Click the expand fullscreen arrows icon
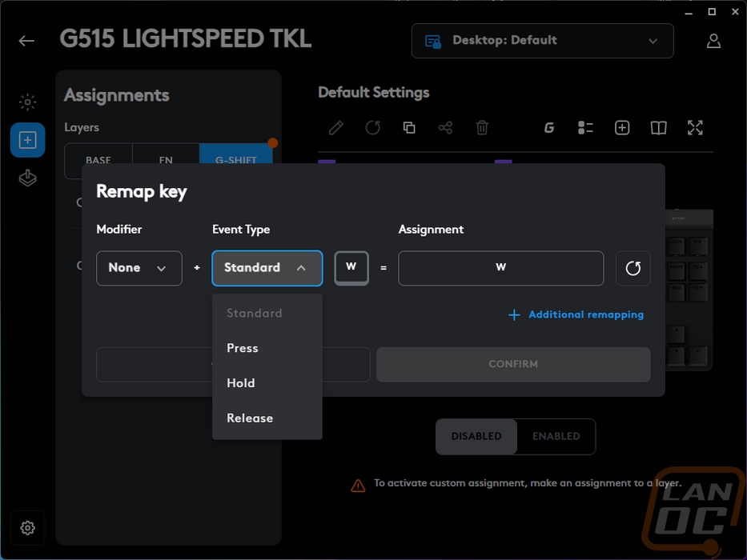The image size is (747, 560). (x=695, y=128)
